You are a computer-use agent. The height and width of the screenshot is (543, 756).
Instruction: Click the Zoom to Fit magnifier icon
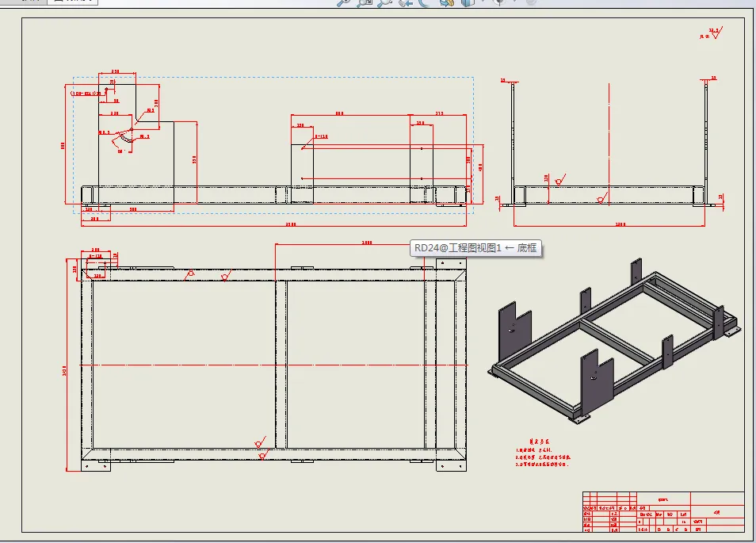tap(343, 2)
